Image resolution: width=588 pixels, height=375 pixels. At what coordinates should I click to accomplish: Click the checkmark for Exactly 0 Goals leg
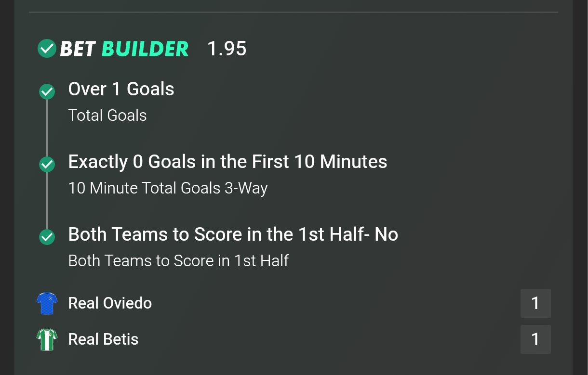[47, 165]
